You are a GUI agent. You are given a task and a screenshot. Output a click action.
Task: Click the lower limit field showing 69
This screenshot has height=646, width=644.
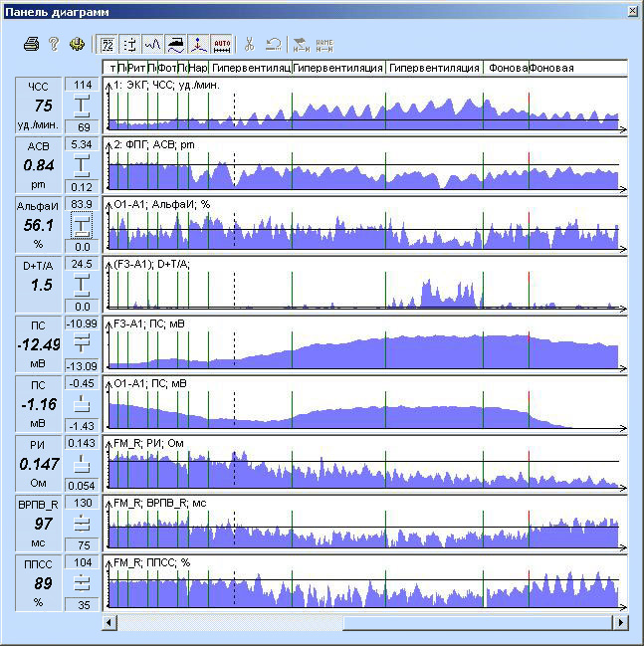pos(82,126)
